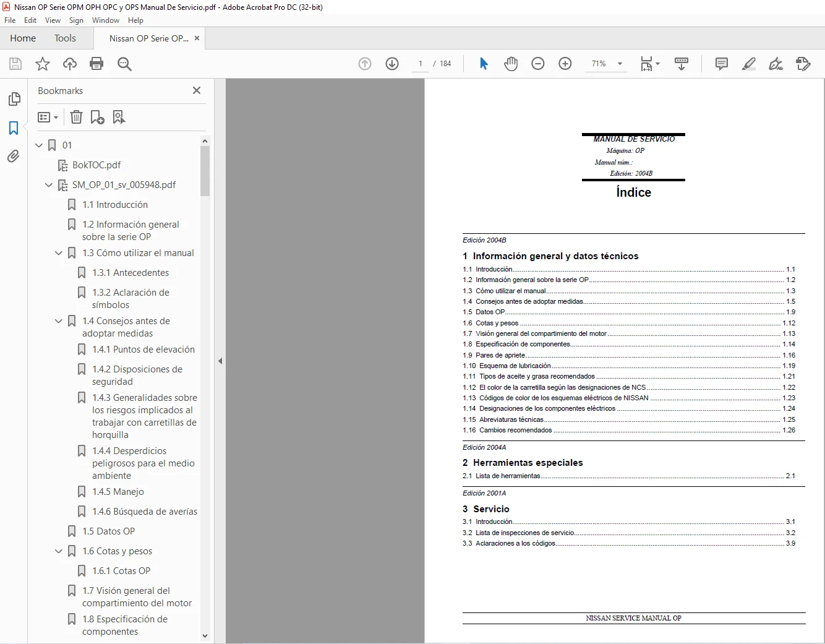Add a comment sticky note
825x644 pixels.
(x=721, y=64)
